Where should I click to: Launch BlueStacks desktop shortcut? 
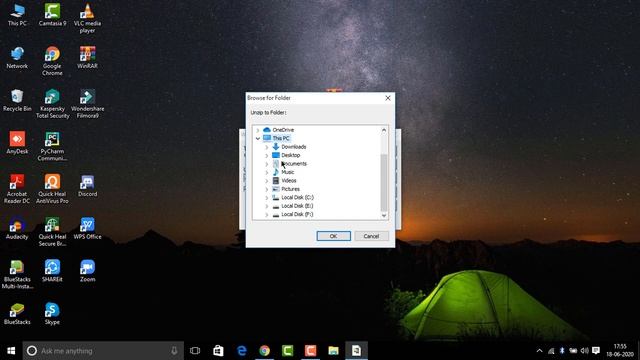[x=17, y=313]
